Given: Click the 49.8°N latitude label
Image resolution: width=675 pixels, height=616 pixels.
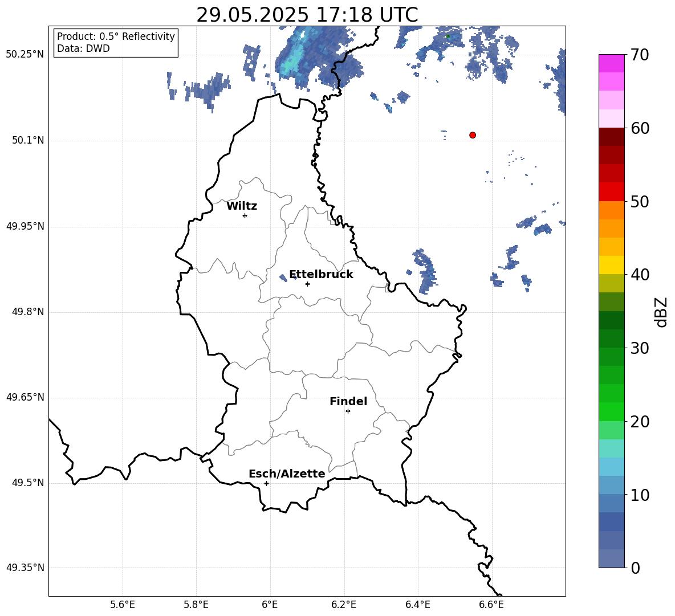Looking at the screenshot, I should [28, 312].
